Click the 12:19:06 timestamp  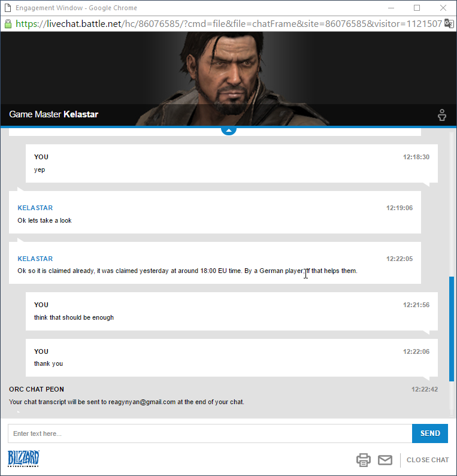coord(400,208)
